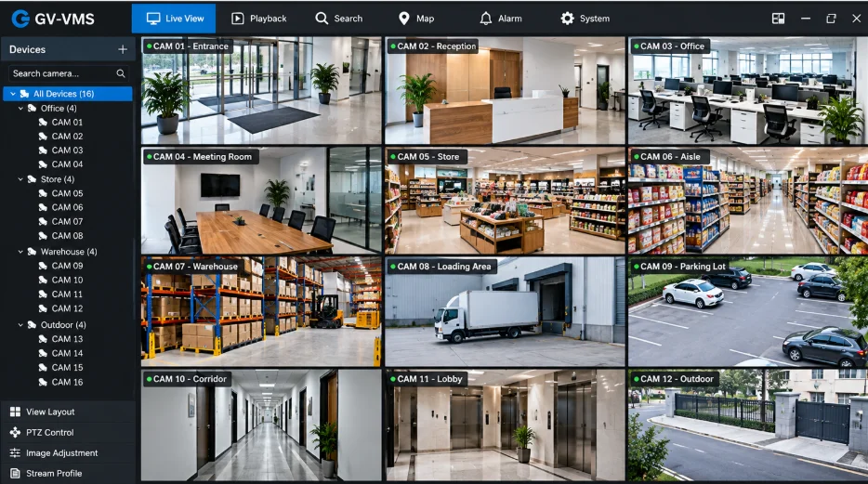The image size is (868, 484).
Task: Collapse the Store (4) group
Action: (x=20, y=179)
